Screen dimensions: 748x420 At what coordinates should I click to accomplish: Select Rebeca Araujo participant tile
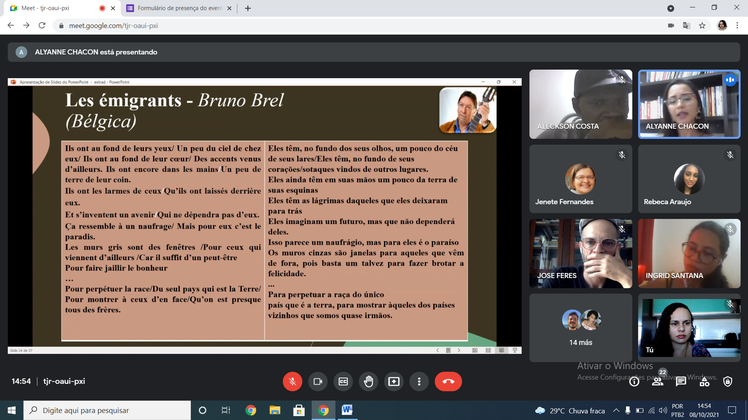point(689,179)
